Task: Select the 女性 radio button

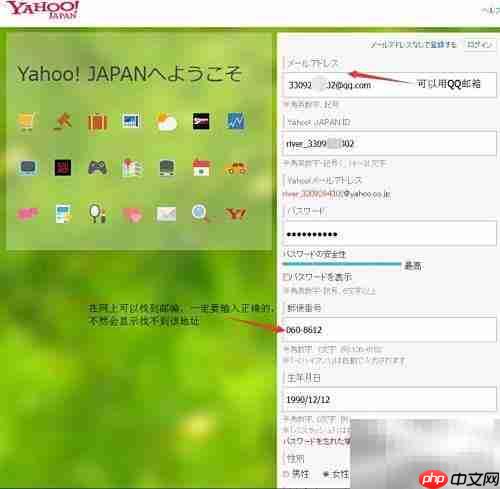Action: click(x=326, y=474)
